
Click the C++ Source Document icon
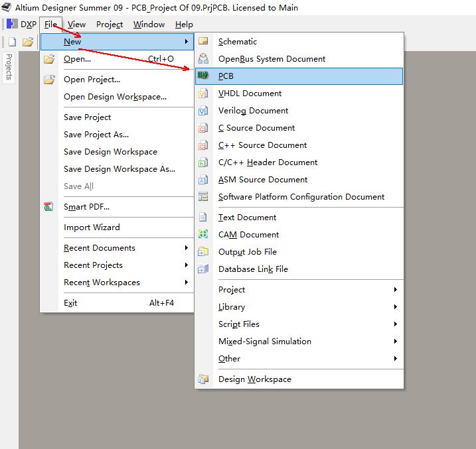[x=203, y=145]
